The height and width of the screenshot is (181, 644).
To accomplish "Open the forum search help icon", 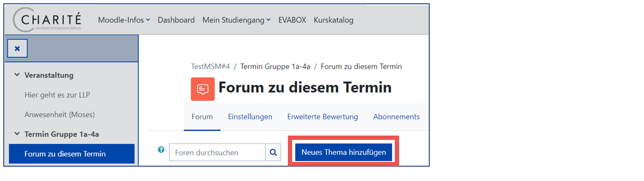I will pos(161,150).
